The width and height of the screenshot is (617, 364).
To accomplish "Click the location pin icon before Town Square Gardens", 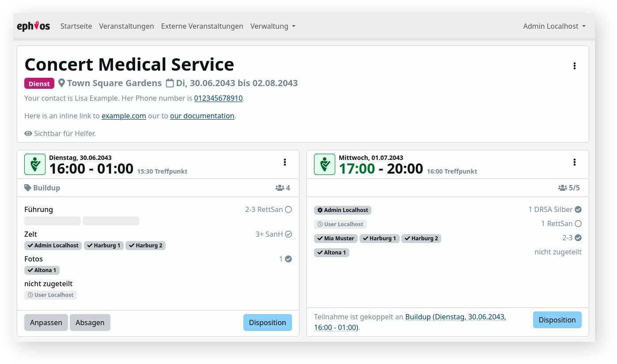I will click(61, 83).
